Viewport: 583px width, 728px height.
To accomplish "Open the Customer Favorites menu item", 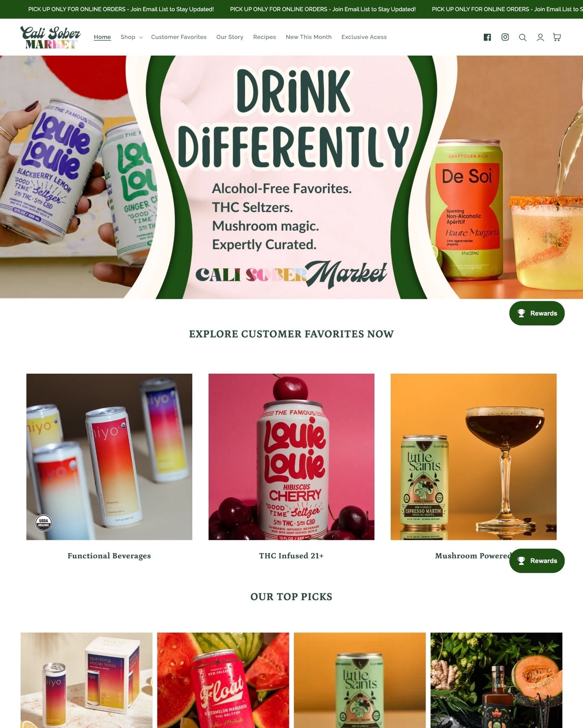I will click(179, 37).
